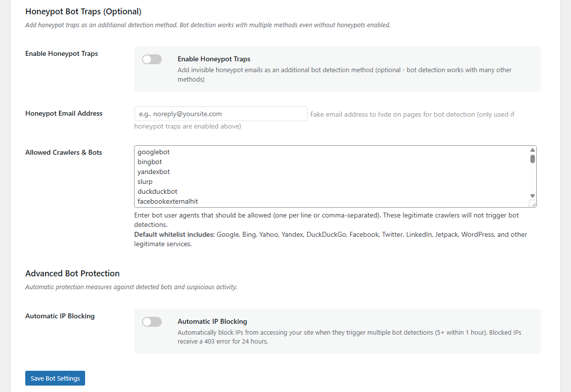Click the textarea resize handle corner
Screen dimensions: 571x392
(533, 204)
